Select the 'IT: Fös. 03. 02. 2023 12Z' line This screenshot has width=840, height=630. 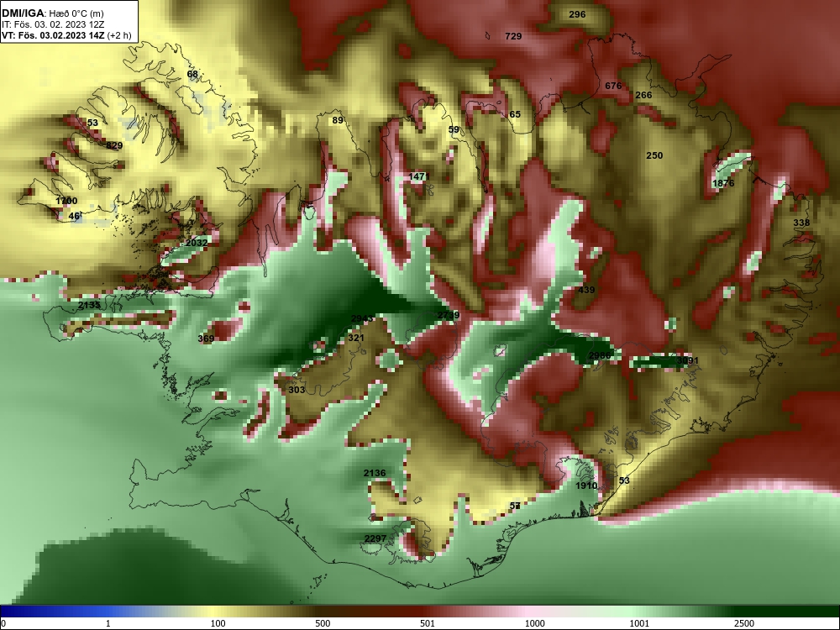[53, 24]
